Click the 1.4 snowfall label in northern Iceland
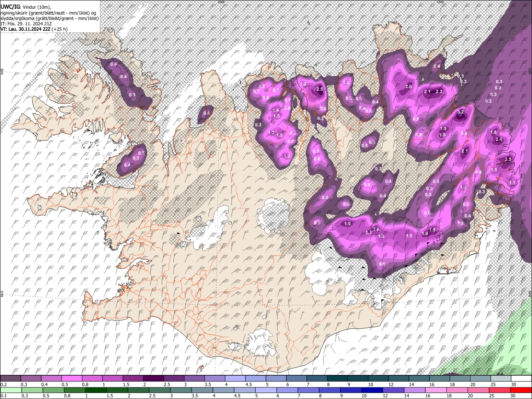Screen dimensions: 532x399 click(x=276, y=111)
